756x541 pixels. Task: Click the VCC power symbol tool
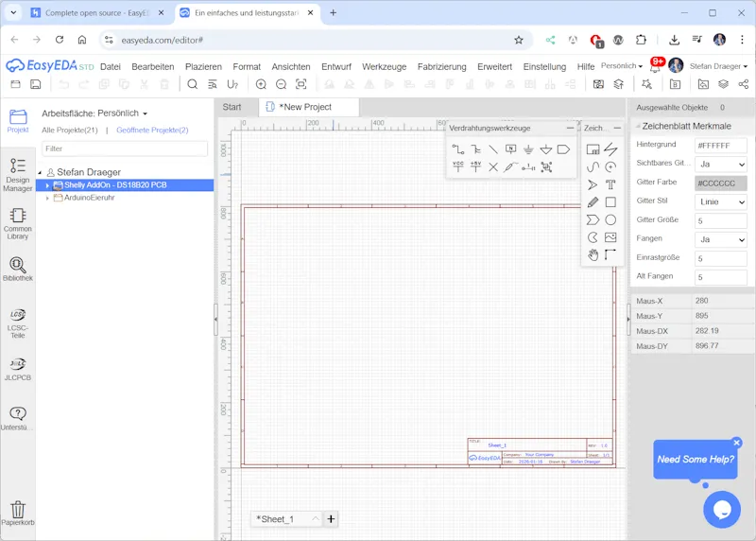point(458,167)
